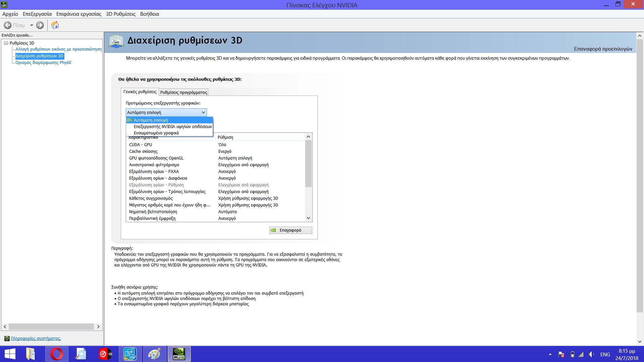The width and height of the screenshot is (644, 362).
Task: Click the Back arrow button
Action: tap(8, 25)
